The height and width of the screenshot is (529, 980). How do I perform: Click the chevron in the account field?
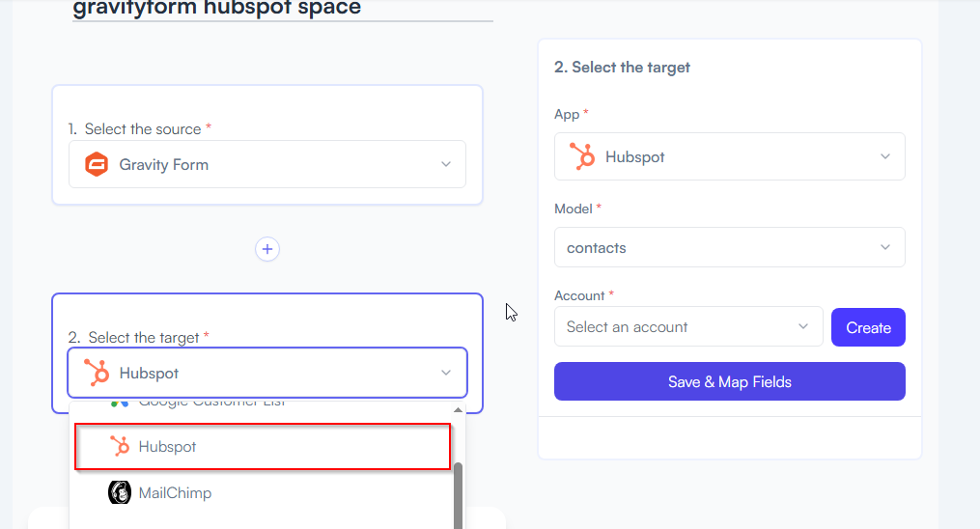tap(803, 326)
